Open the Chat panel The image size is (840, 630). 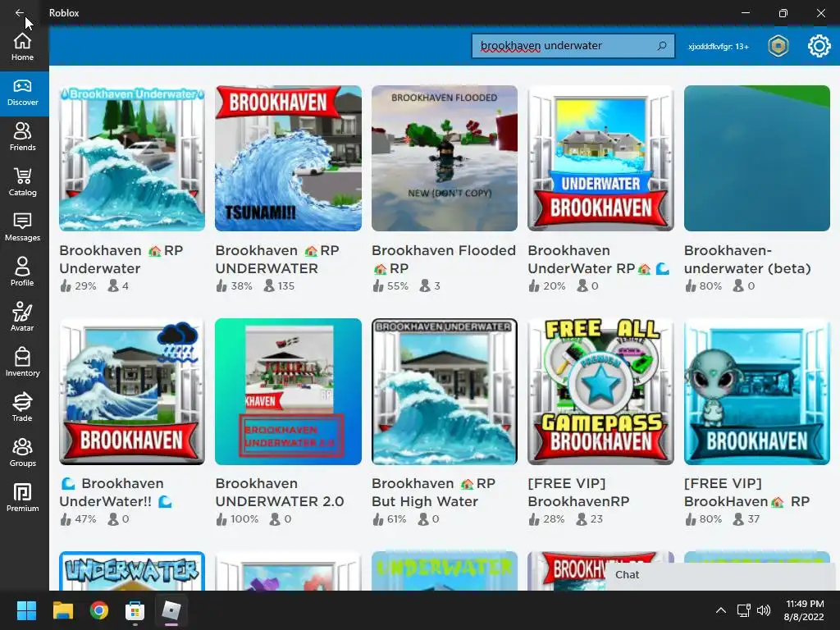pyautogui.click(x=719, y=575)
